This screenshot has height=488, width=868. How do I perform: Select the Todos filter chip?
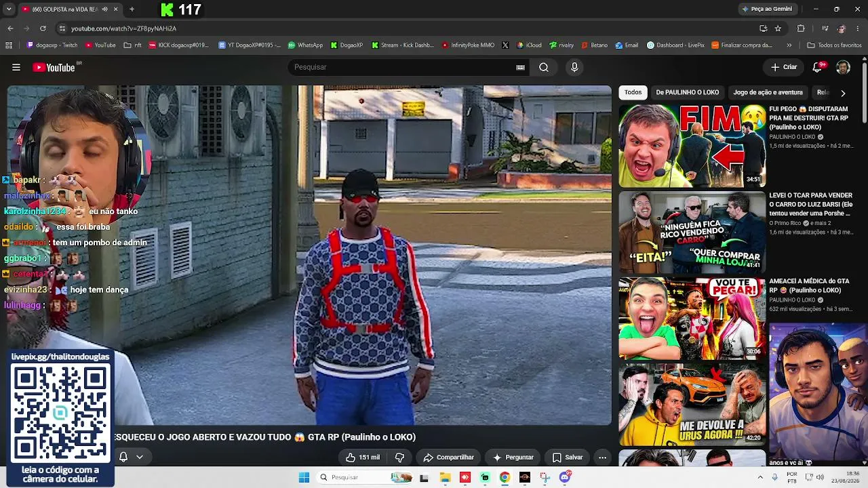[633, 92]
